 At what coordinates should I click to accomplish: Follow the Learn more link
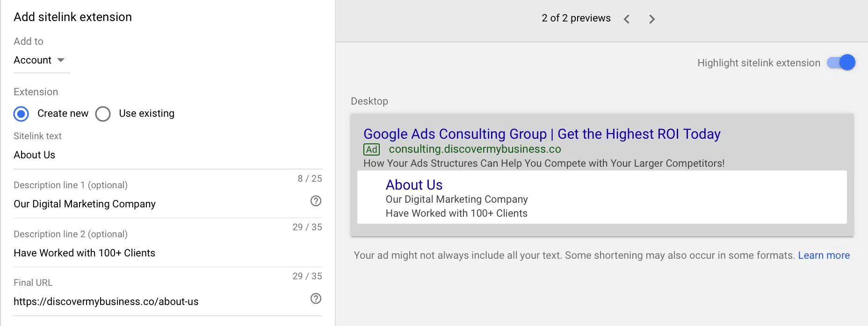[824, 255]
